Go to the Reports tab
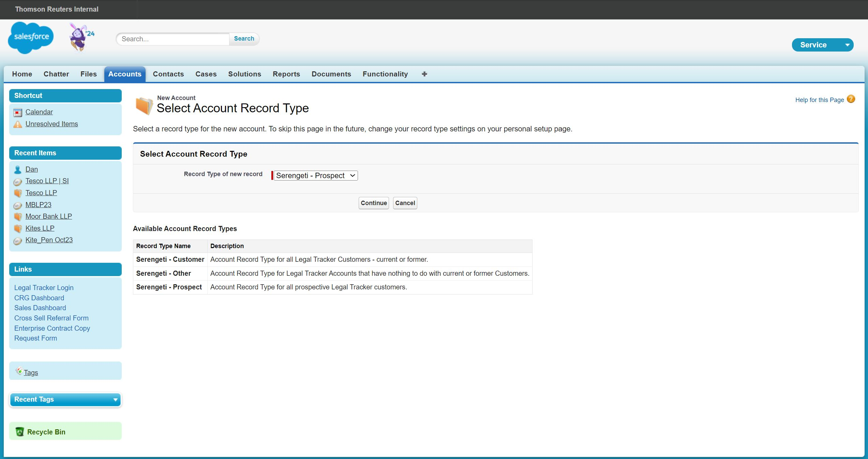 [x=286, y=74]
